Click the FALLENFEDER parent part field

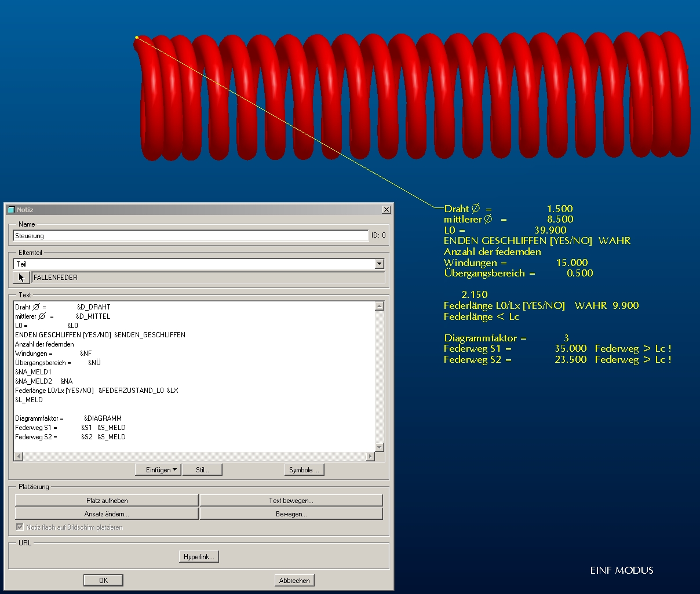click(208, 278)
